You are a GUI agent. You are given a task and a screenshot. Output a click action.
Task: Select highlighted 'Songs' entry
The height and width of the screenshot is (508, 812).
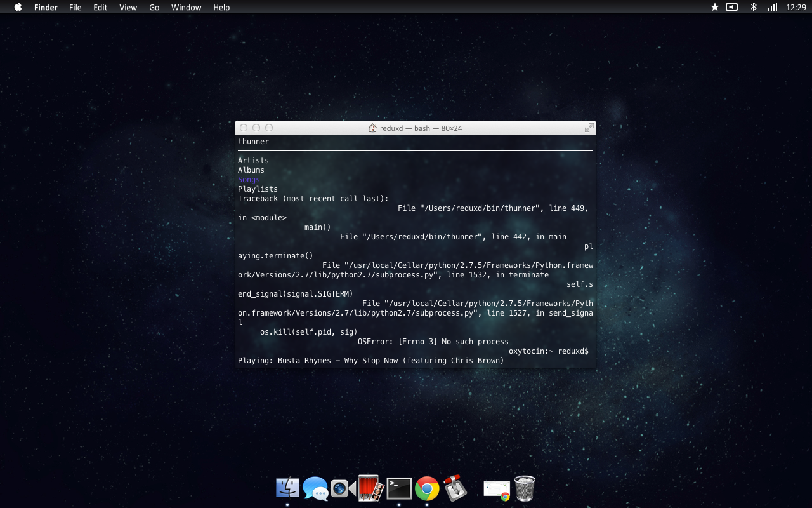(249, 180)
